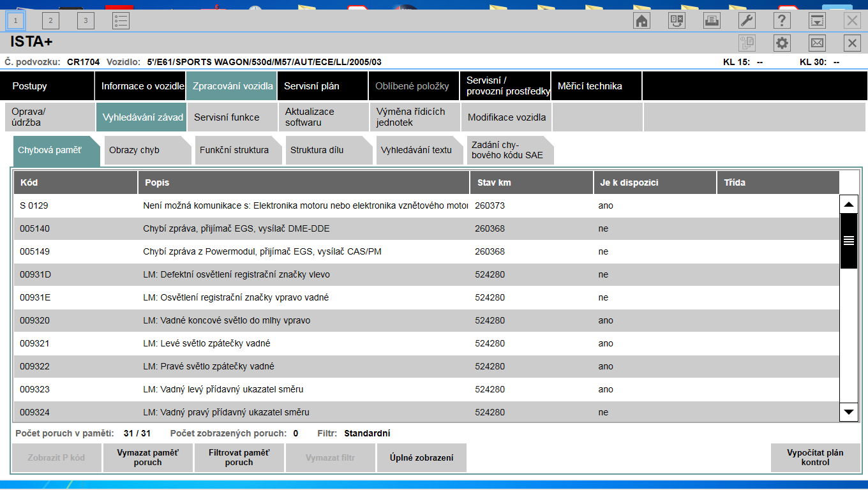Select fault code 009321 row
The height and width of the screenshot is (490, 868).
pos(426,344)
